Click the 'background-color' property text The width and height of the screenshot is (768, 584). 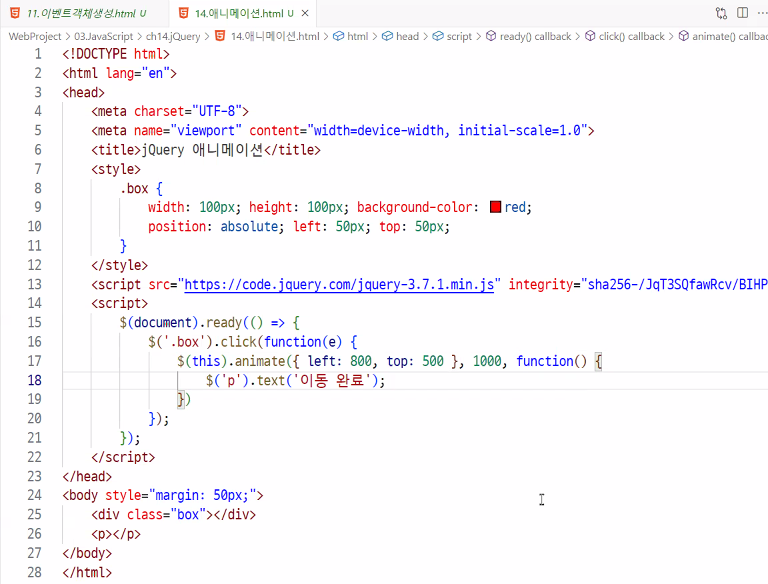415,207
